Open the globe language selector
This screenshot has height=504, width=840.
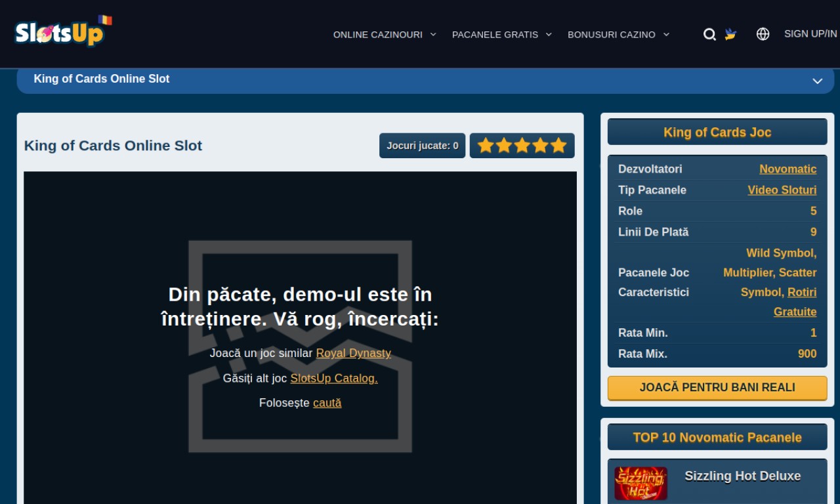[763, 34]
